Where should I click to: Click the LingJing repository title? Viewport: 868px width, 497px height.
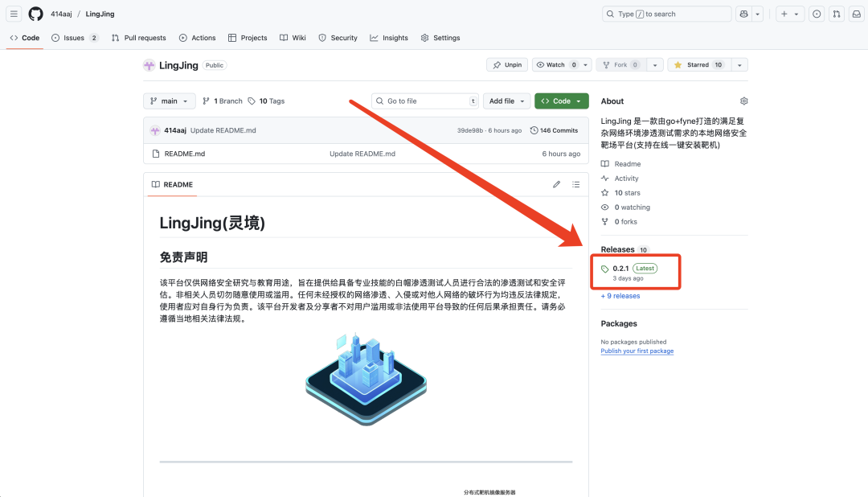(178, 65)
